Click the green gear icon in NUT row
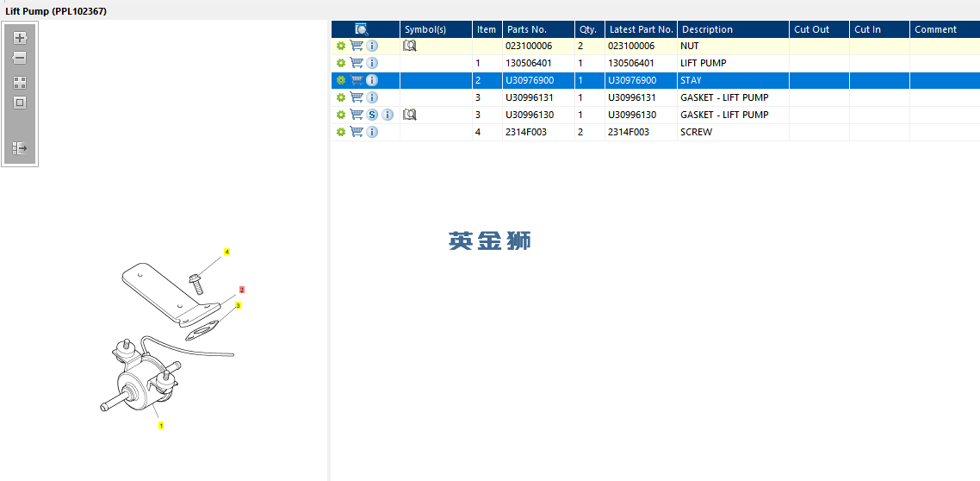The width and height of the screenshot is (980, 481). (341, 46)
